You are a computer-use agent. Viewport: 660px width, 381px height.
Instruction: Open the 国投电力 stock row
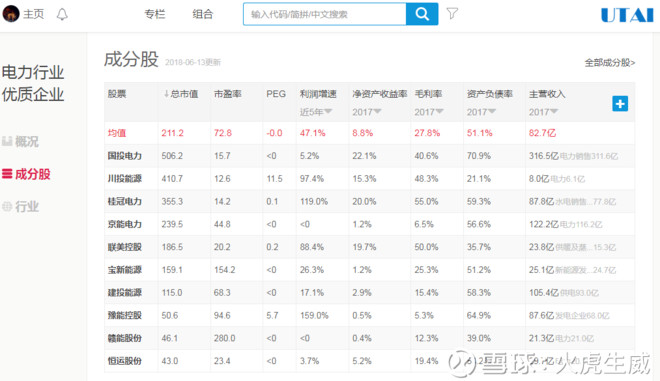point(369,156)
